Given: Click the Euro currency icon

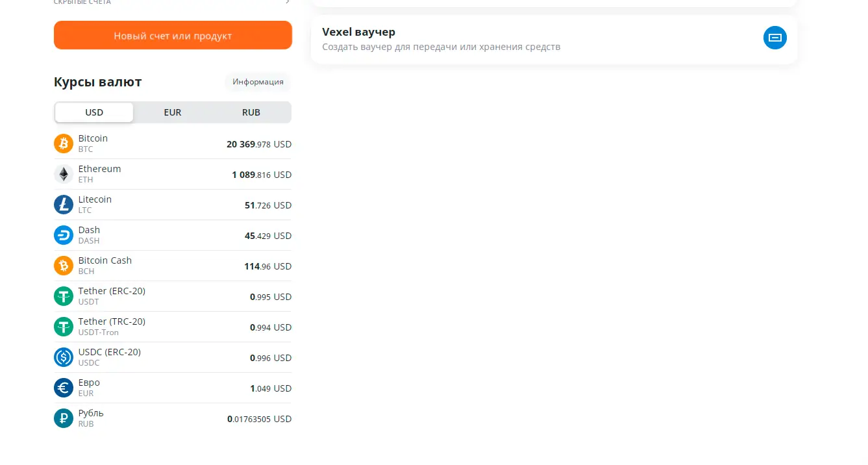Looking at the screenshot, I should click(64, 388).
